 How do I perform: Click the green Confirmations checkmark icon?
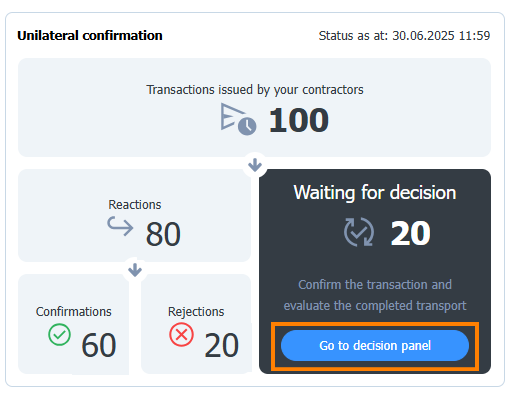tap(59, 335)
